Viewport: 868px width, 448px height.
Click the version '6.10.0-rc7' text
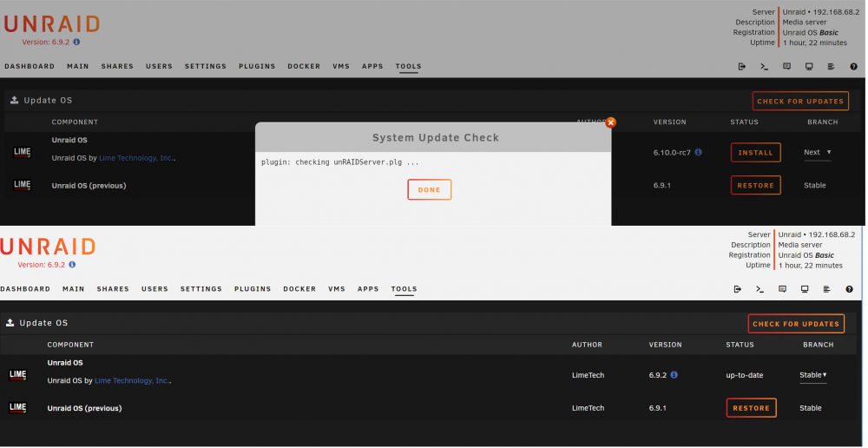click(x=672, y=152)
